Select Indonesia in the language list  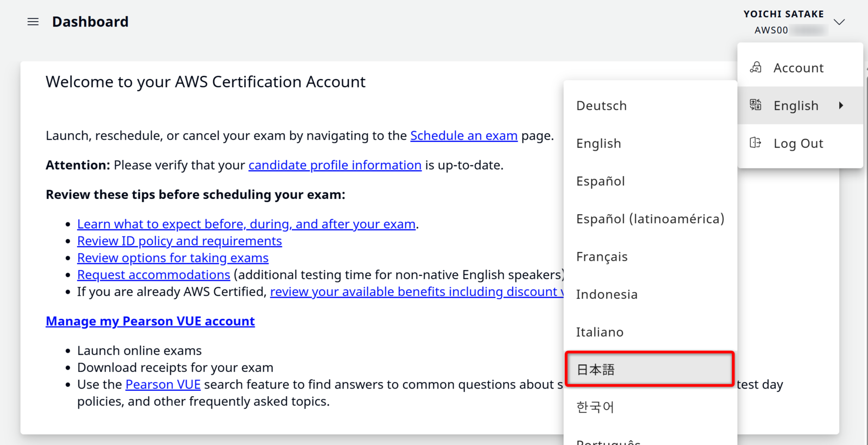(x=650, y=294)
